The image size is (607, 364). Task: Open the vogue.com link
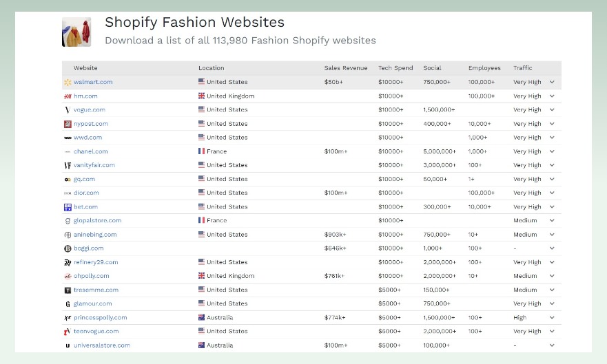click(90, 109)
